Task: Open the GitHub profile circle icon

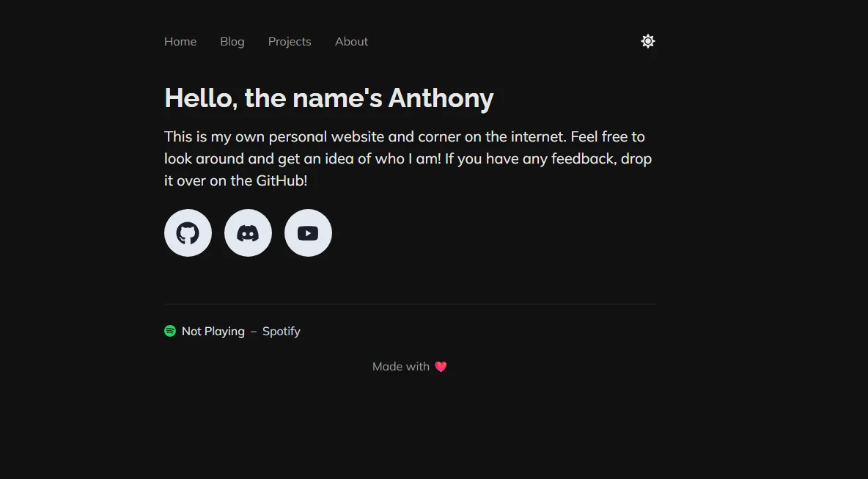Action: [x=188, y=233]
